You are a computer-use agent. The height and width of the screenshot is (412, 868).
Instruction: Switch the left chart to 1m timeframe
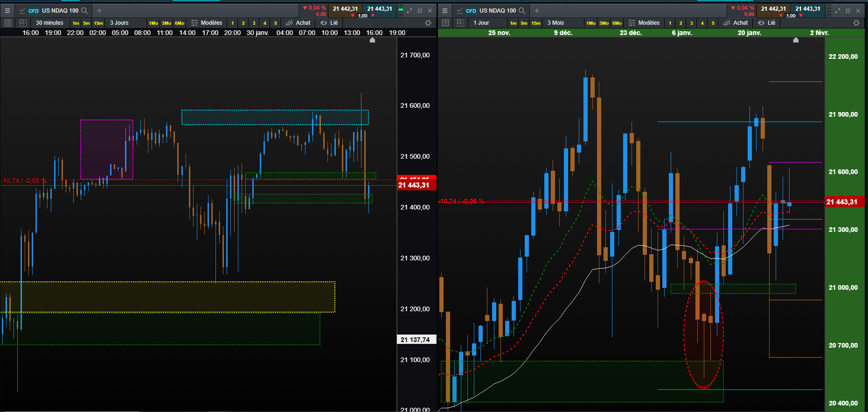[76, 23]
